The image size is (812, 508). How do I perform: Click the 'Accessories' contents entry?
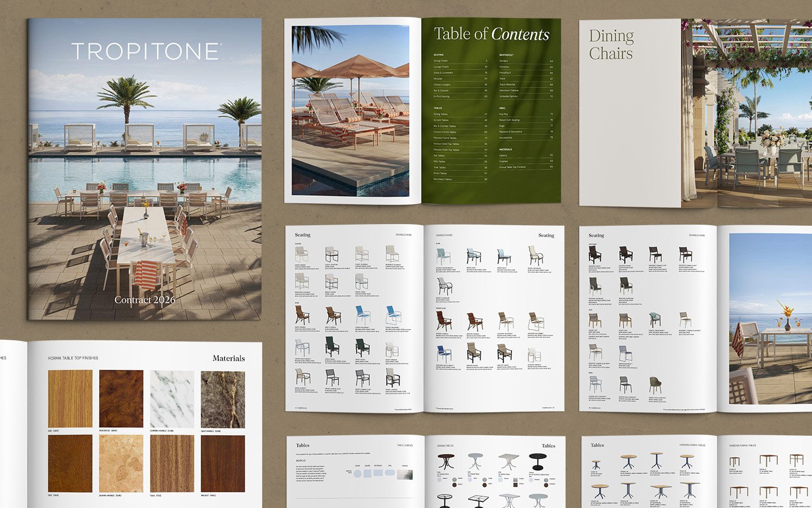[x=505, y=138]
